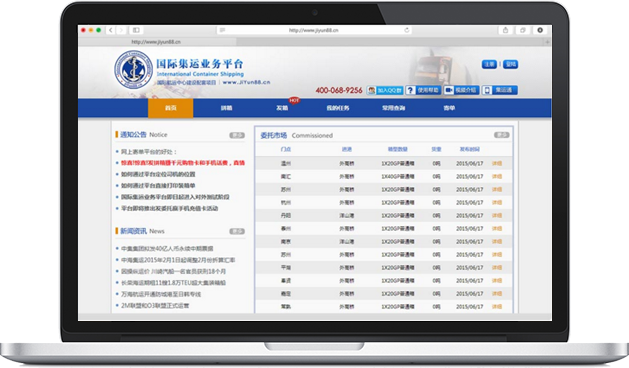Open 我的任务 in the navigation bar
This screenshot has width=629, height=368.
coord(338,108)
